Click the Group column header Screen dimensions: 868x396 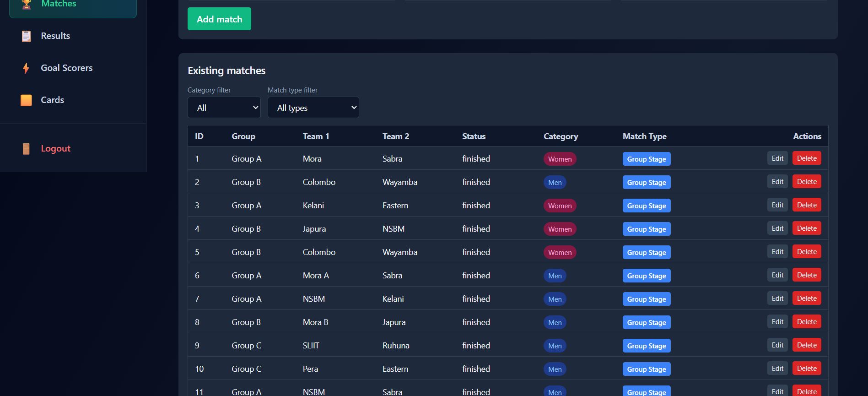point(243,136)
